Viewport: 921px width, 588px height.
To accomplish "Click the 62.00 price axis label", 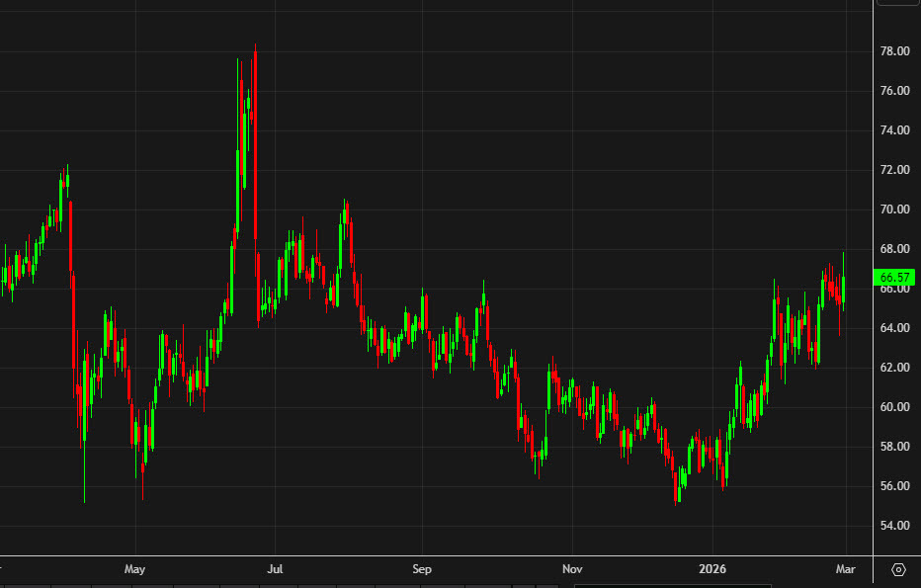I will [894, 368].
